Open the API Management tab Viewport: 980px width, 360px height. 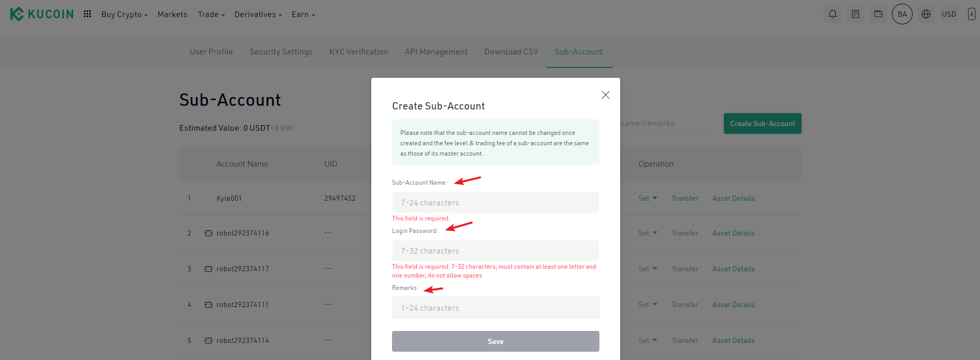tap(436, 52)
